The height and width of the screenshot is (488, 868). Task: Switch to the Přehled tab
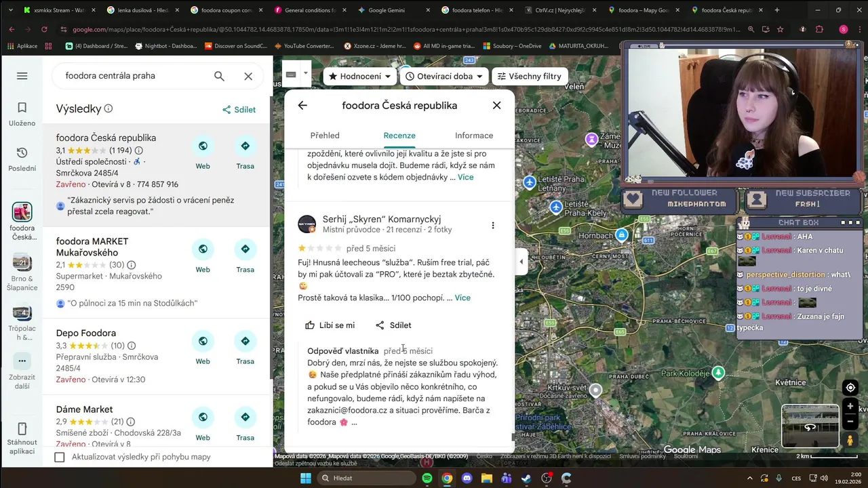tap(325, 136)
